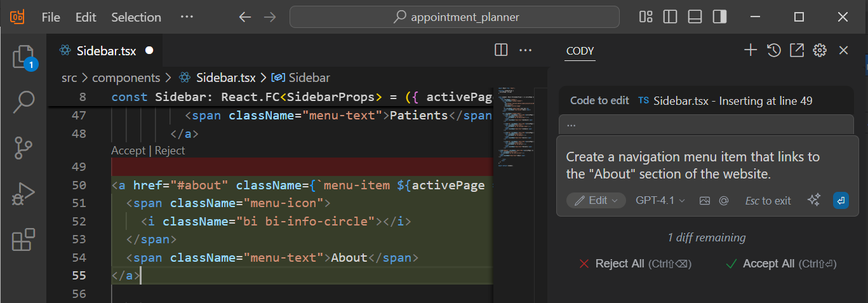This screenshot has height=303, width=868.
Task: Open the File menu
Action: (x=51, y=17)
